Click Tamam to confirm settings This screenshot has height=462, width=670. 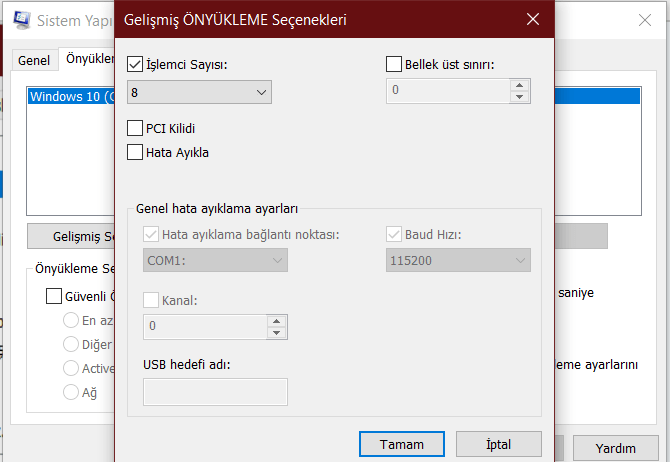(402, 444)
